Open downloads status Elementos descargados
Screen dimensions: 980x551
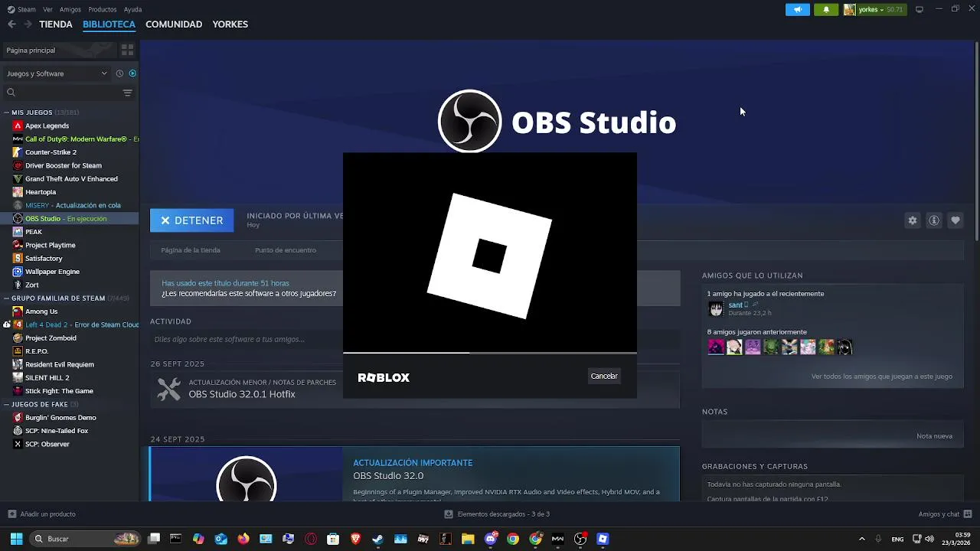tap(497, 514)
